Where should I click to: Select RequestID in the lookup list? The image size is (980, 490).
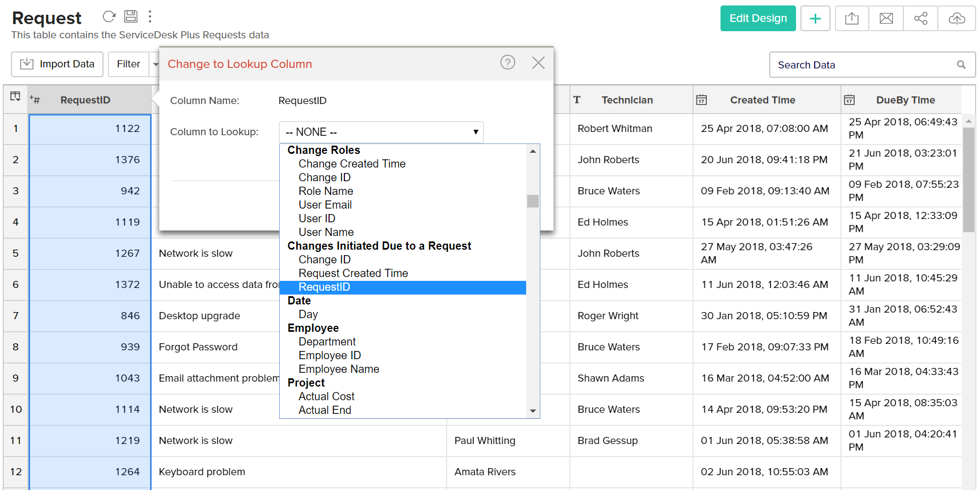(324, 287)
